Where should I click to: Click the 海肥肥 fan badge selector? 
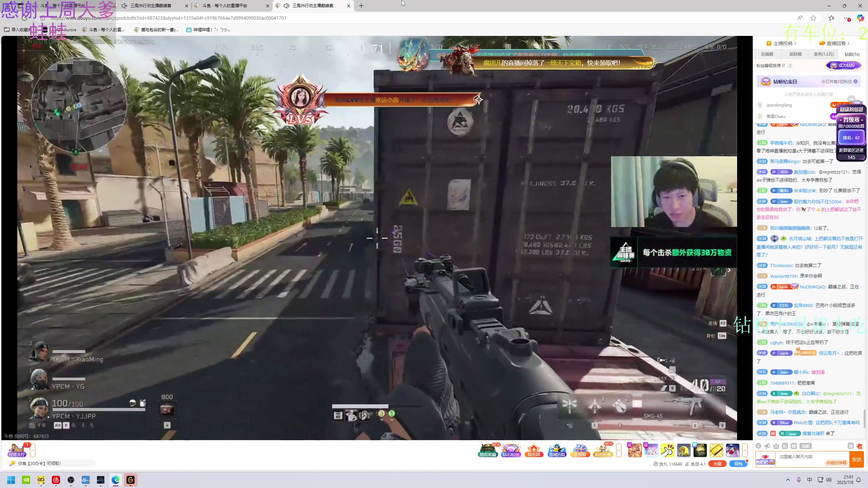765,460
